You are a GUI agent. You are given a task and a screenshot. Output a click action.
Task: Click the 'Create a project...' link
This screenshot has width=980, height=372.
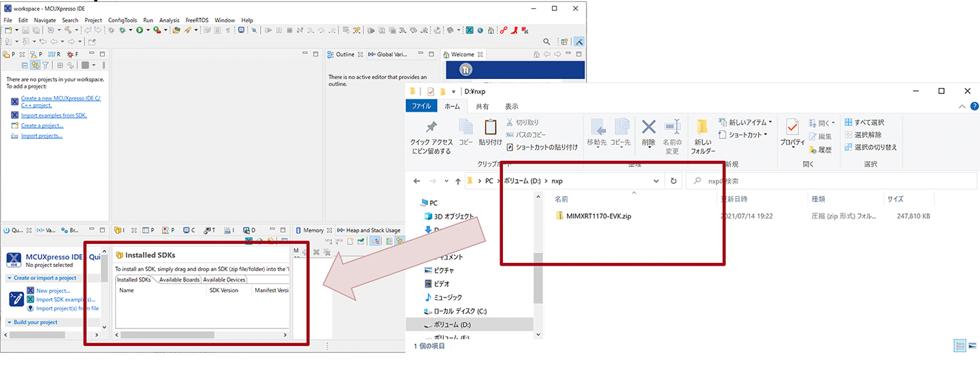click(x=42, y=125)
